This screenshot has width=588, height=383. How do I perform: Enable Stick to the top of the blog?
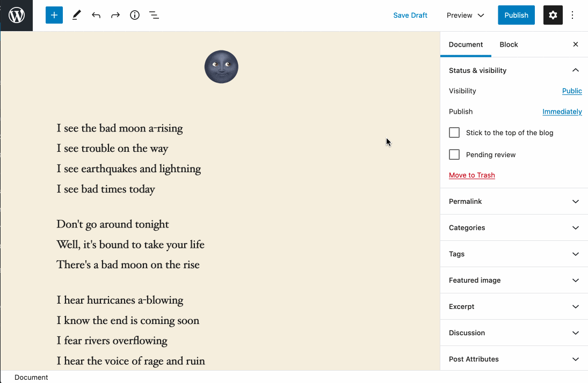(454, 132)
